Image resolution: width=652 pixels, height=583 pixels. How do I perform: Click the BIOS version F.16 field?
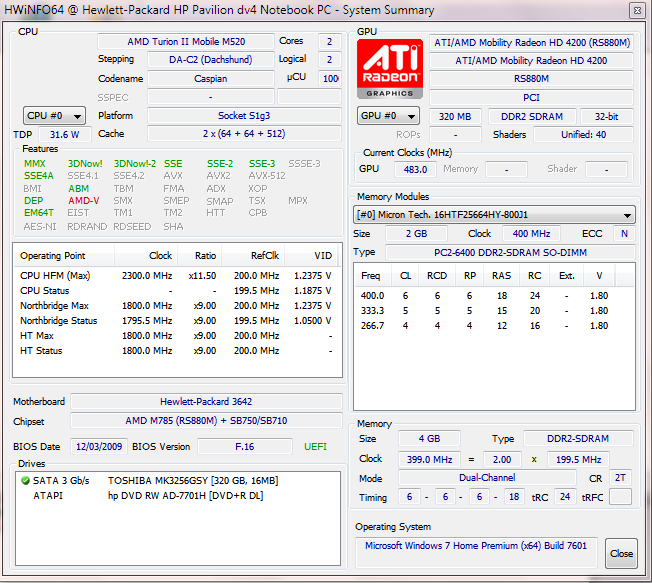coord(244,447)
